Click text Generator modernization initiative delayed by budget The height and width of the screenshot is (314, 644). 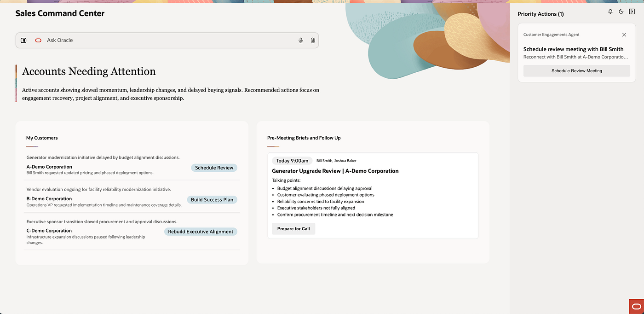103,157
